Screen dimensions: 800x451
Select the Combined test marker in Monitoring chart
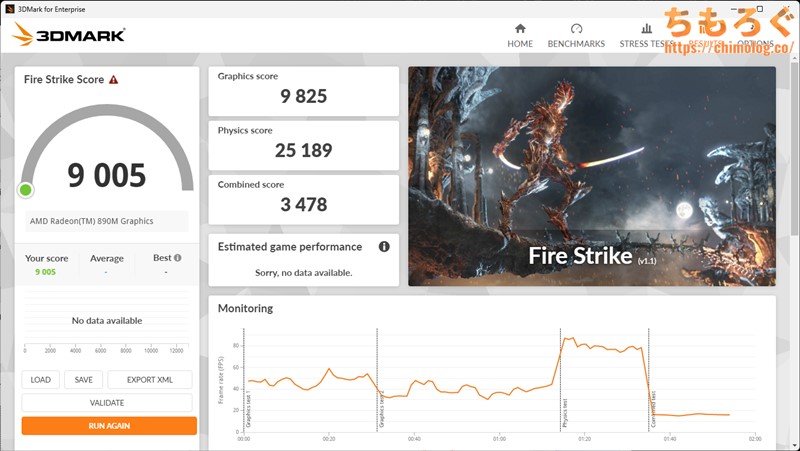click(x=651, y=410)
